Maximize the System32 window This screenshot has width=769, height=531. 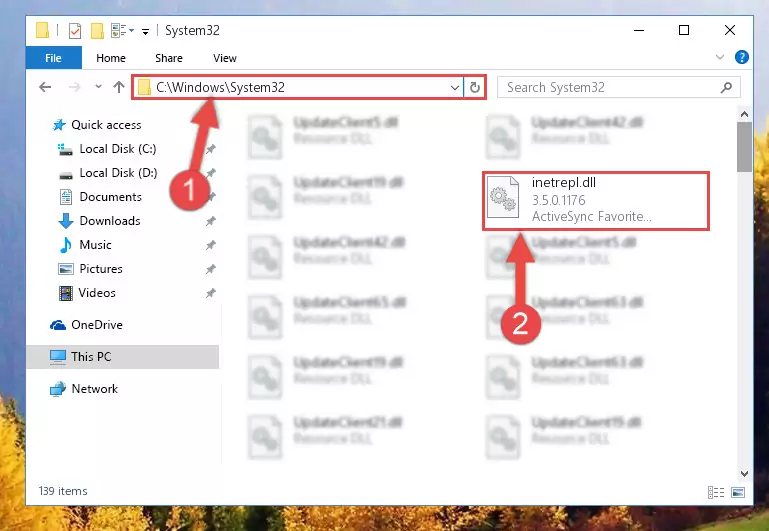(x=684, y=30)
